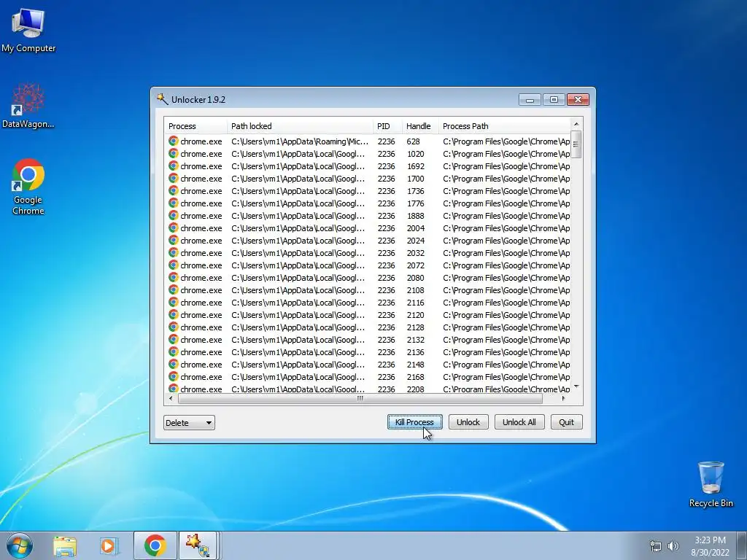Click the horizontal scroll right arrow
The image size is (747, 560).
point(564,399)
